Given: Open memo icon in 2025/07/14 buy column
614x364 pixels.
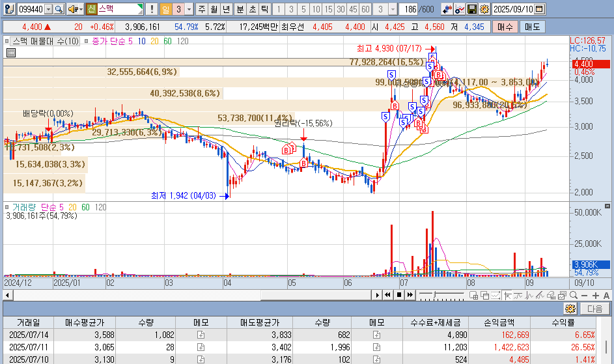Looking at the screenshot, I should (201, 335).
